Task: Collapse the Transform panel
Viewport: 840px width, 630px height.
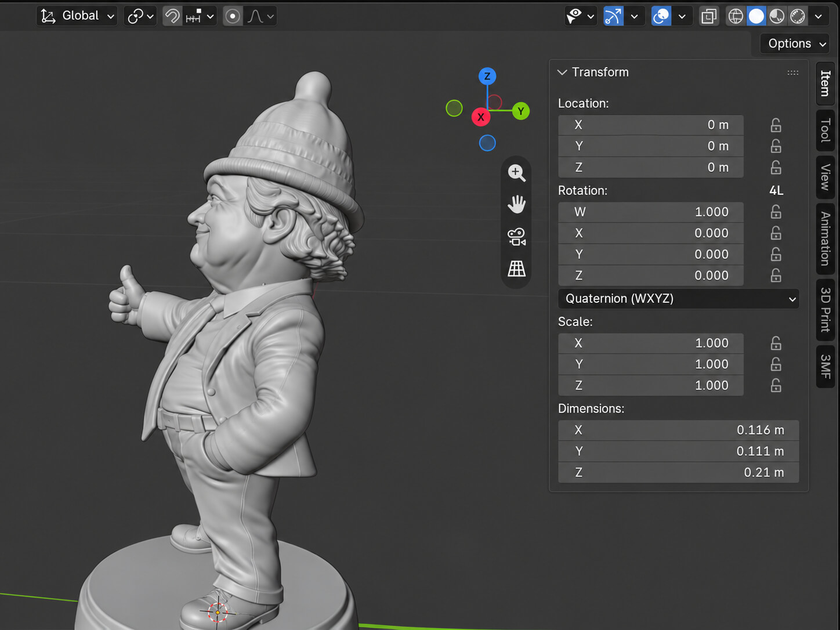Action: [562, 73]
